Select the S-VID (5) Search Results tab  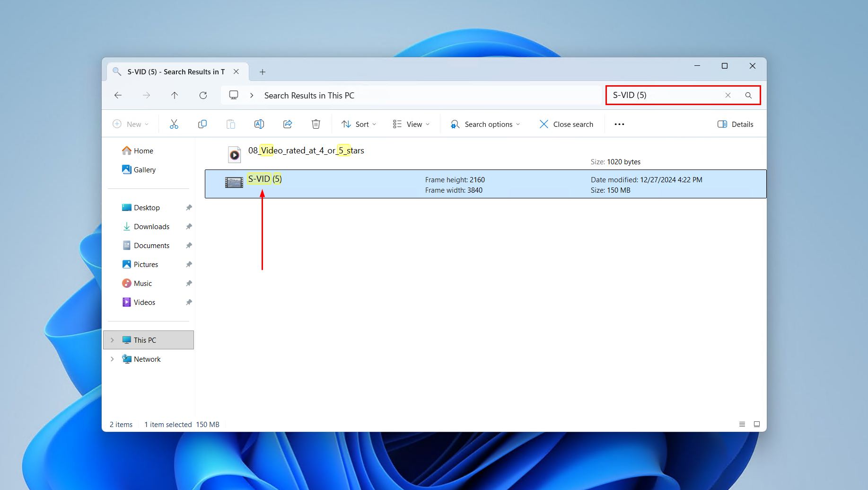coord(176,71)
